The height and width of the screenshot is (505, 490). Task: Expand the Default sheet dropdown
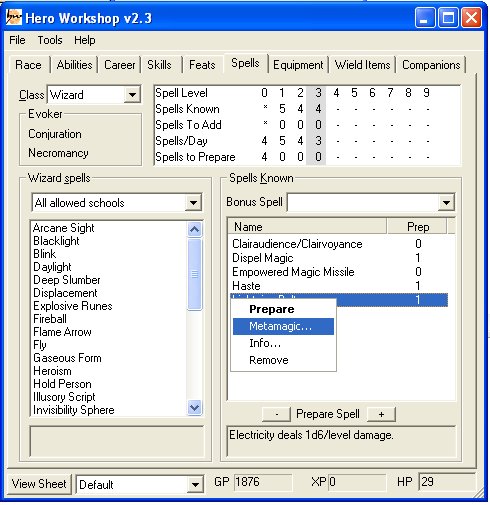(x=195, y=484)
